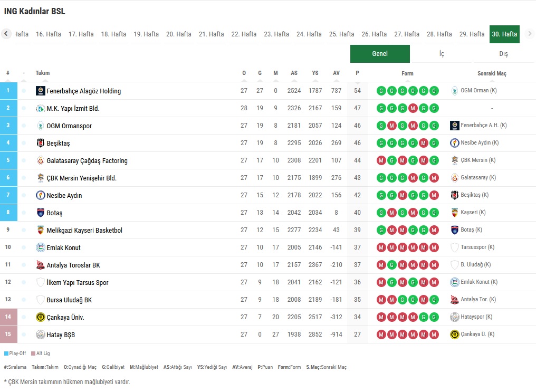Viewport: 536px width, 392px height.
Task: Click the Form column header
Action: click(407, 73)
